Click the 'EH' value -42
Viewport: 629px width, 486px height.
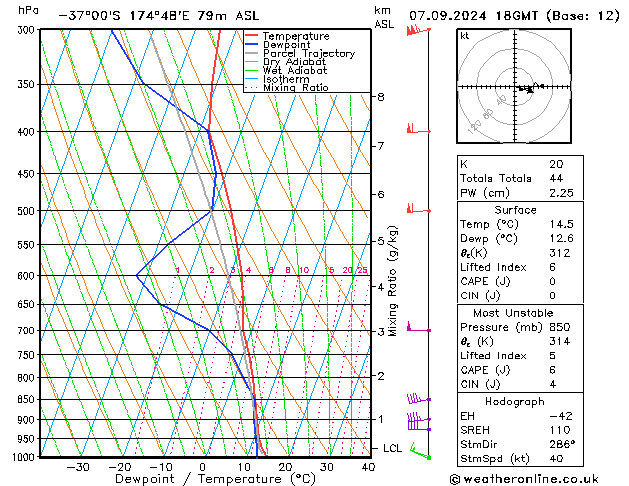[561, 416]
